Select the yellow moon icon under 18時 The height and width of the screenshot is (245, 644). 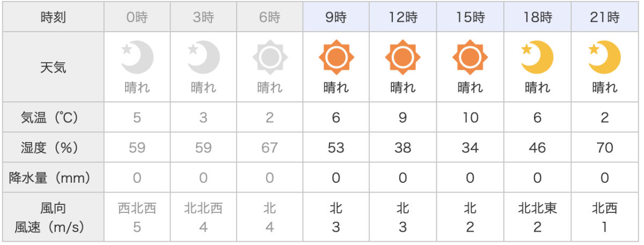tap(537, 56)
